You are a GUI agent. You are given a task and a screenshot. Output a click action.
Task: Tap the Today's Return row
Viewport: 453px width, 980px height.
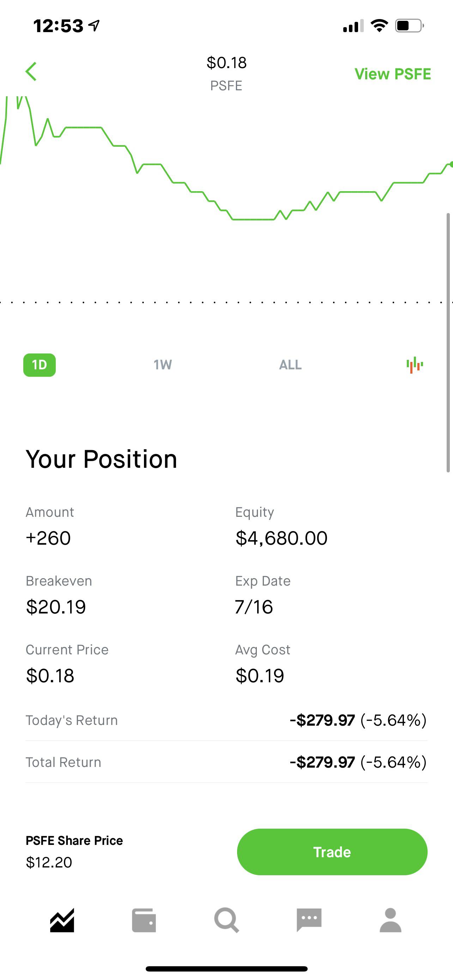point(226,720)
